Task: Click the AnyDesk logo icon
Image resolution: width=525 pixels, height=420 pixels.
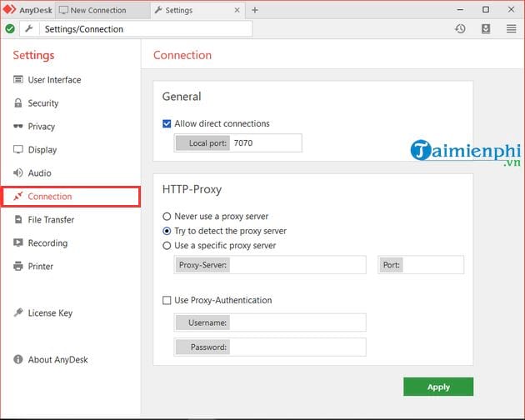Action: coord(9,9)
